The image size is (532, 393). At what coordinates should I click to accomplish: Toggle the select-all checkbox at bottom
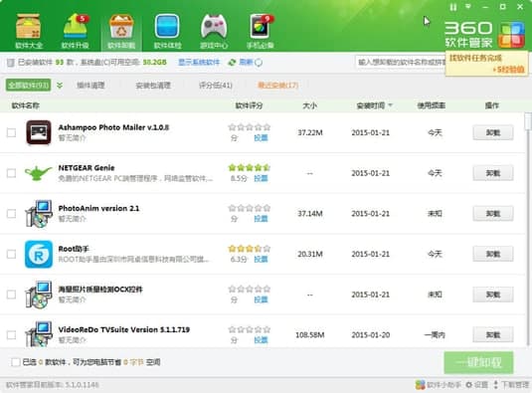tap(15, 362)
